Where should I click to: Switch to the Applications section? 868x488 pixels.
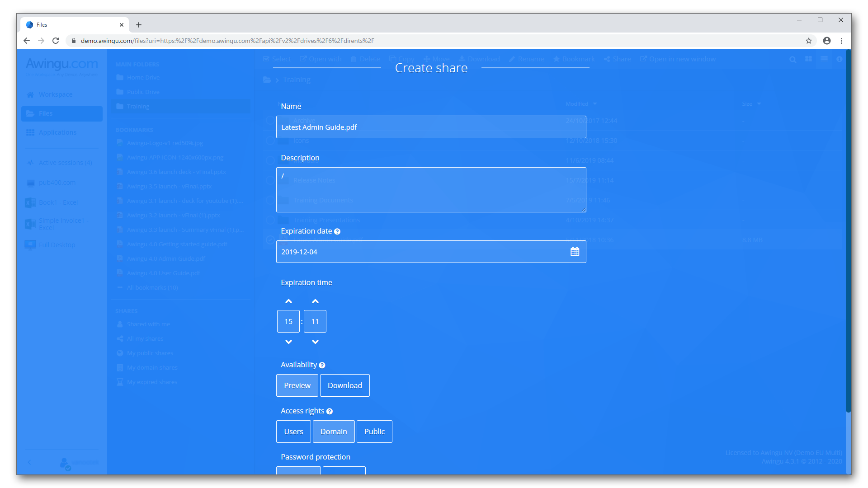tap(57, 132)
